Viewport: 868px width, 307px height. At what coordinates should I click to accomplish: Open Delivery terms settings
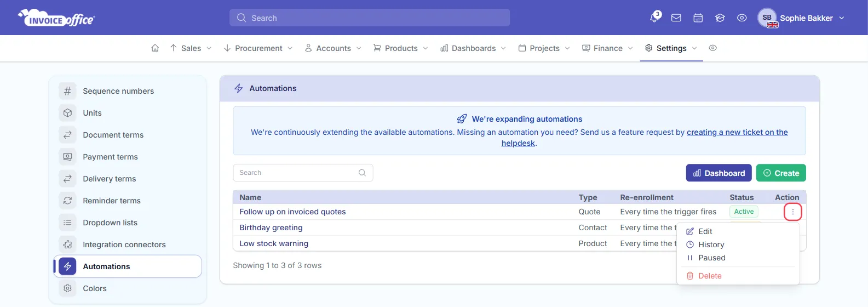click(109, 179)
